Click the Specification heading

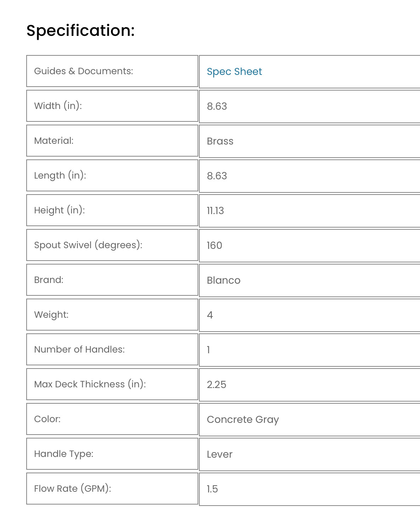point(81,31)
